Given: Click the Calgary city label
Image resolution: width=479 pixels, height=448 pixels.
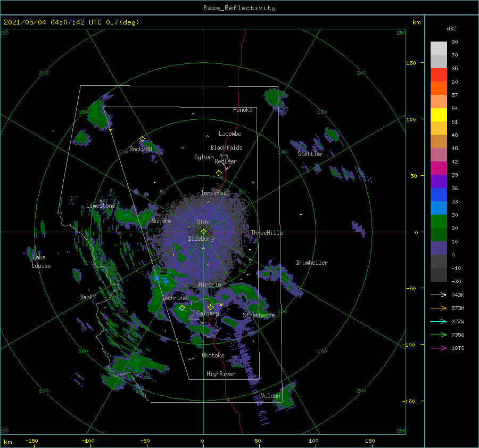Looking at the screenshot, I should point(208,313).
